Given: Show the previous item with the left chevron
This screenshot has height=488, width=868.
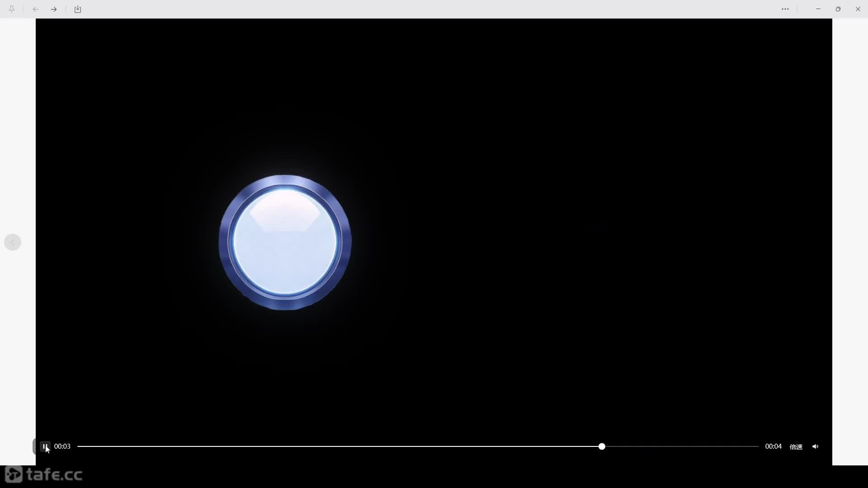Looking at the screenshot, I should 13,242.
